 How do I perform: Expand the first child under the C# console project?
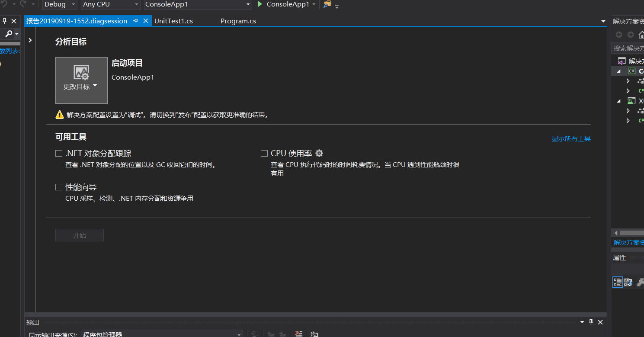click(x=628, y=81)
